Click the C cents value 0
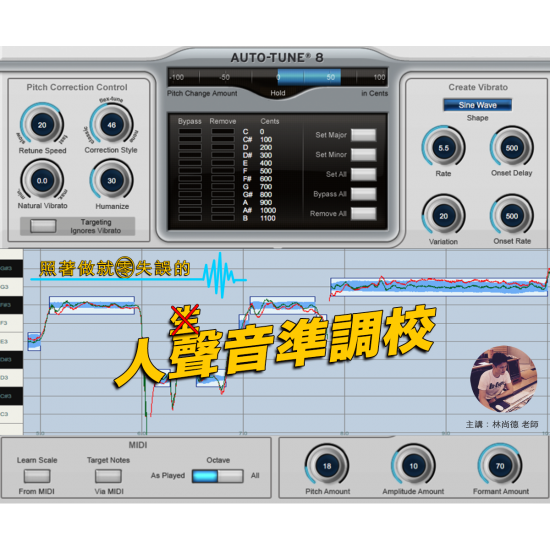Screen dimensions: 550x550 (x=262, y=132)
